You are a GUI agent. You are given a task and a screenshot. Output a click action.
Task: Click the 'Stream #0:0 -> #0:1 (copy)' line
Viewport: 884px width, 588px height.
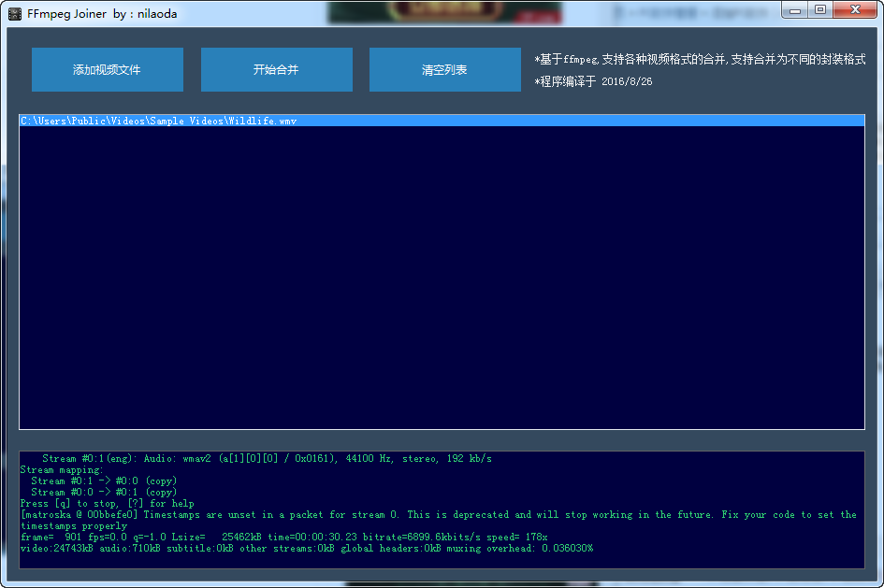(x=104, y=493)
